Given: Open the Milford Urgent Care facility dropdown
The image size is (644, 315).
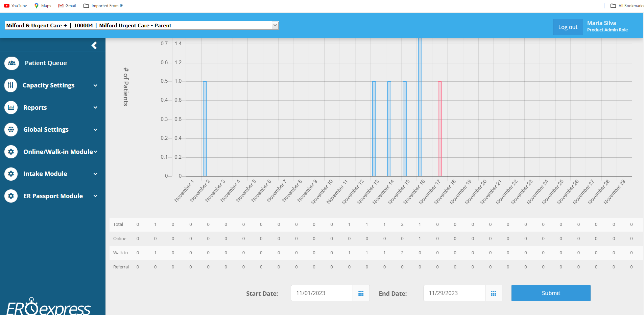Looking at the screenshot, I should pyautogui.click(x=275, y=25).
